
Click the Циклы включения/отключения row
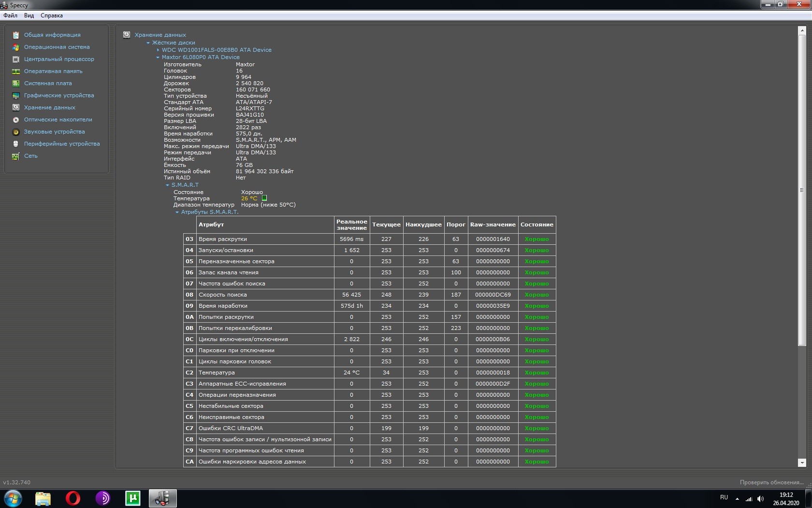click(370, 339)
